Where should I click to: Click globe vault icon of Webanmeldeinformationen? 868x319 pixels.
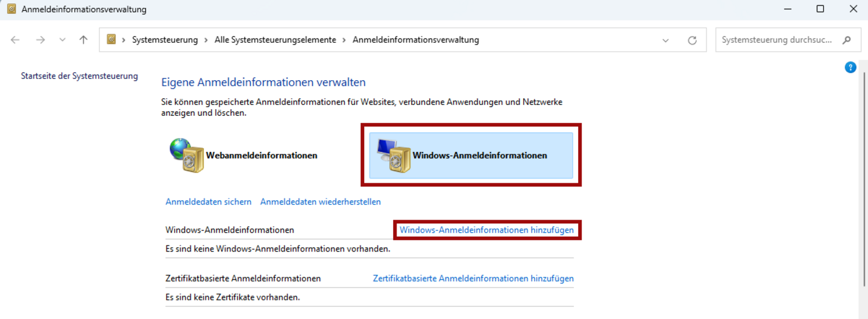[x=187, y=155]
